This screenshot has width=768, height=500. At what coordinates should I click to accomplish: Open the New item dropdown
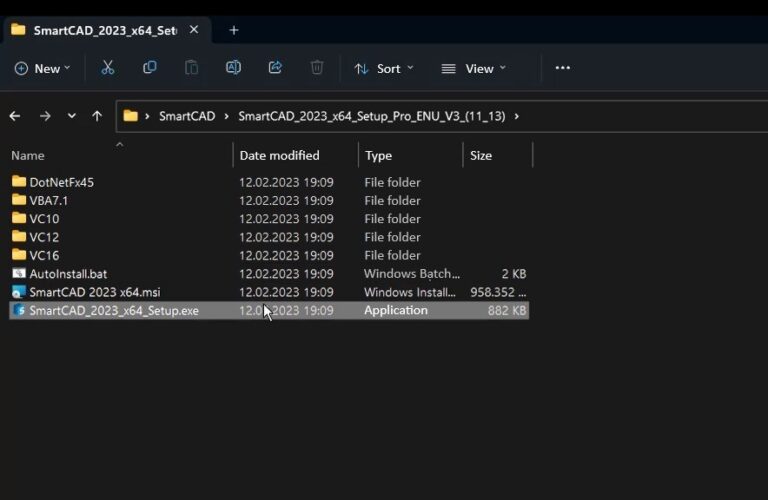(x=42, y=68)
